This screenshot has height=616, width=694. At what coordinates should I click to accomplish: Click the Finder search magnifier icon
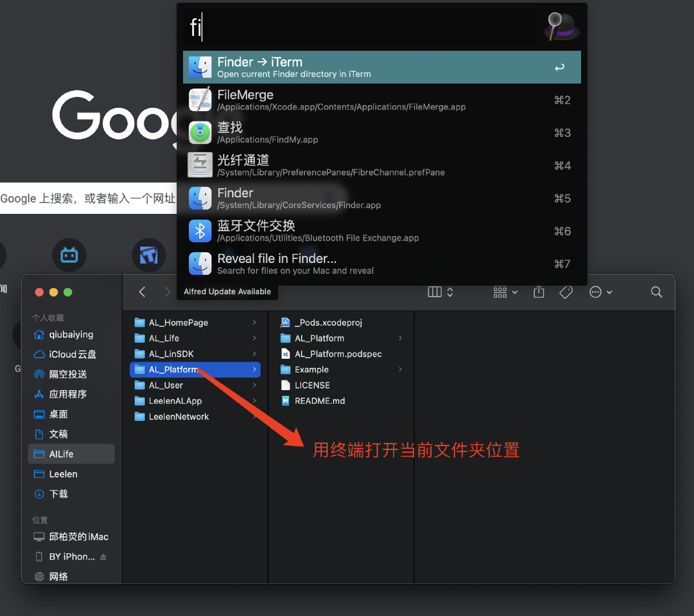[x=656, y=292]
